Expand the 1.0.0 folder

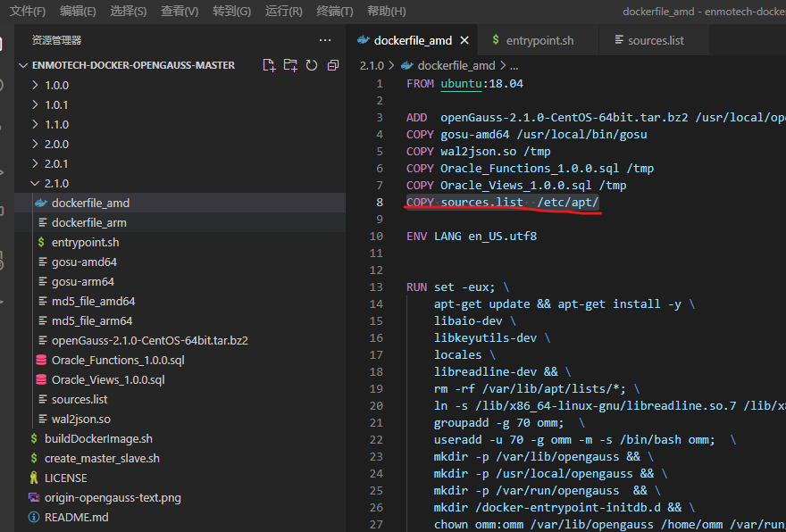[x=35, y=85]
